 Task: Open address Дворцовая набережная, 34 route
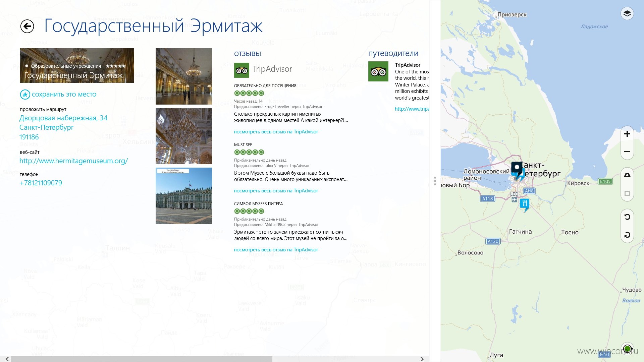(63, 118)
